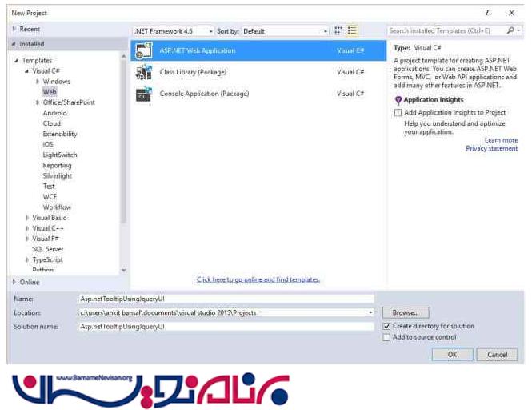Select the Workflow category
The width and height of the screenshot is (532, 410).
pos(57,207)
